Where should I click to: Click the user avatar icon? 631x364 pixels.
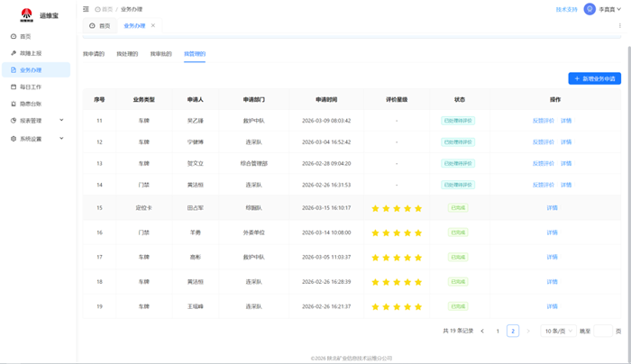[x=590, y=9]
